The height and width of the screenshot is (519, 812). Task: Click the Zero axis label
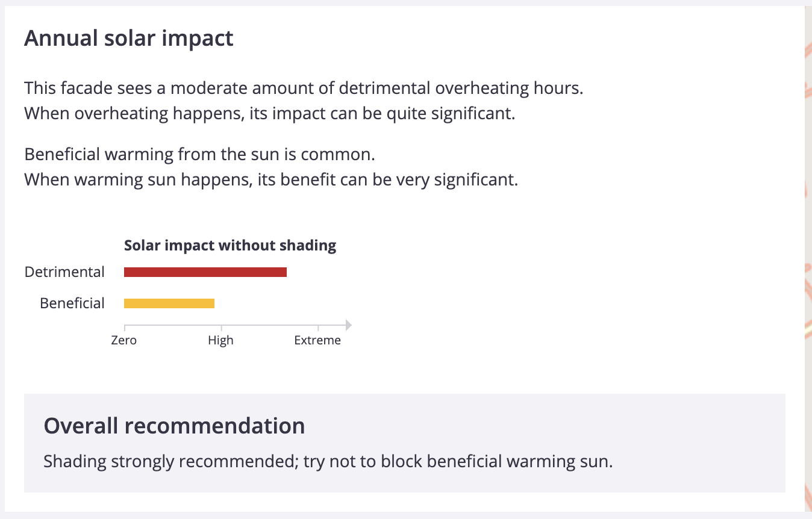124,340
